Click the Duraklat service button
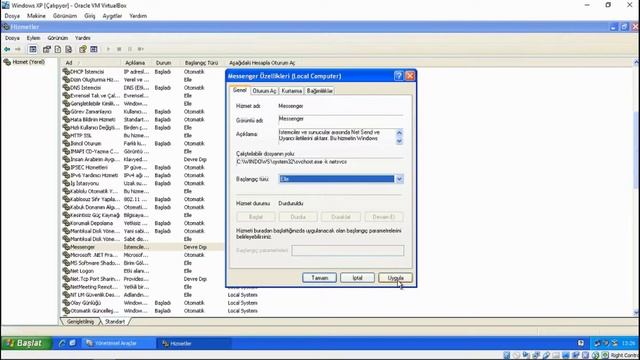This screenshot has width=640, height=360. [x=341, y=217]
